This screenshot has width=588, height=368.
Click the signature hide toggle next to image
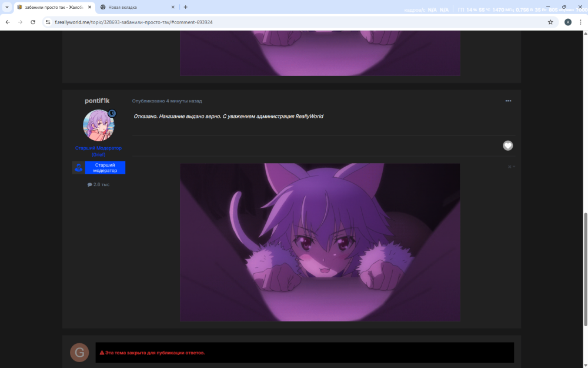(x=512, y=167)
